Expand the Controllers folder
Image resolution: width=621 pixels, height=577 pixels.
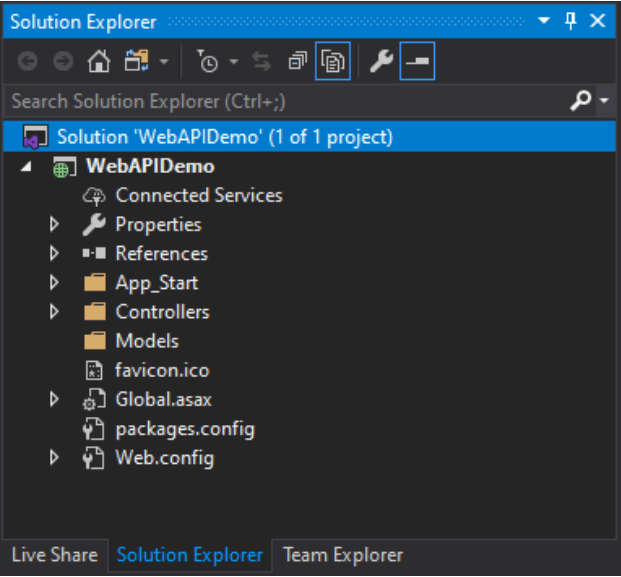tap(55, 312)
